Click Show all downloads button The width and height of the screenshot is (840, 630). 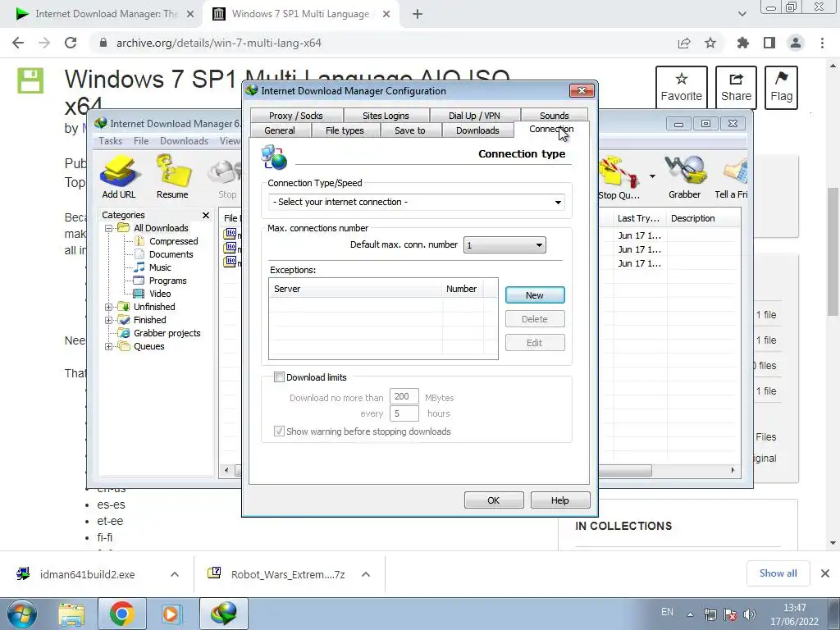pos(778,573)
